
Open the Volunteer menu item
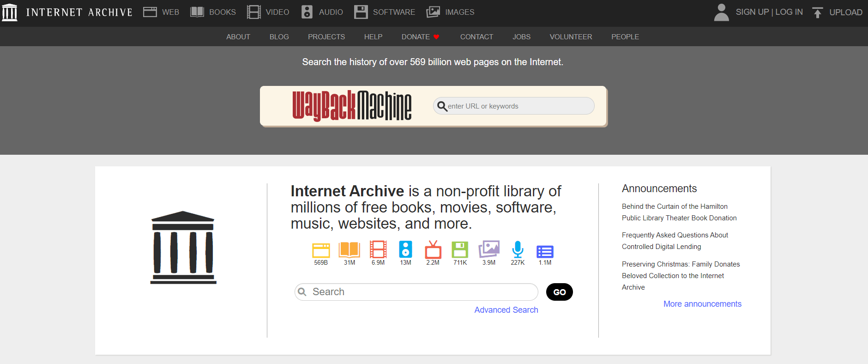[571, 37]
